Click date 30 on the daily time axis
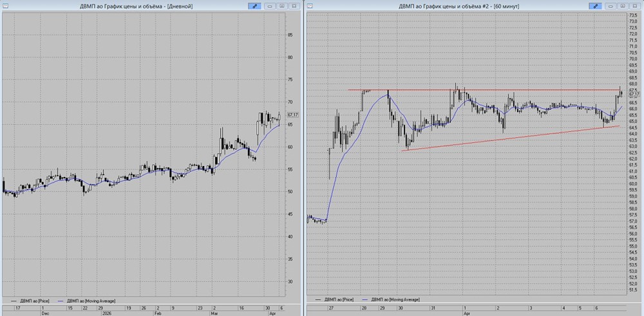Image resolution: width=644 pixels, height=316 pixels. coord(268,308)
